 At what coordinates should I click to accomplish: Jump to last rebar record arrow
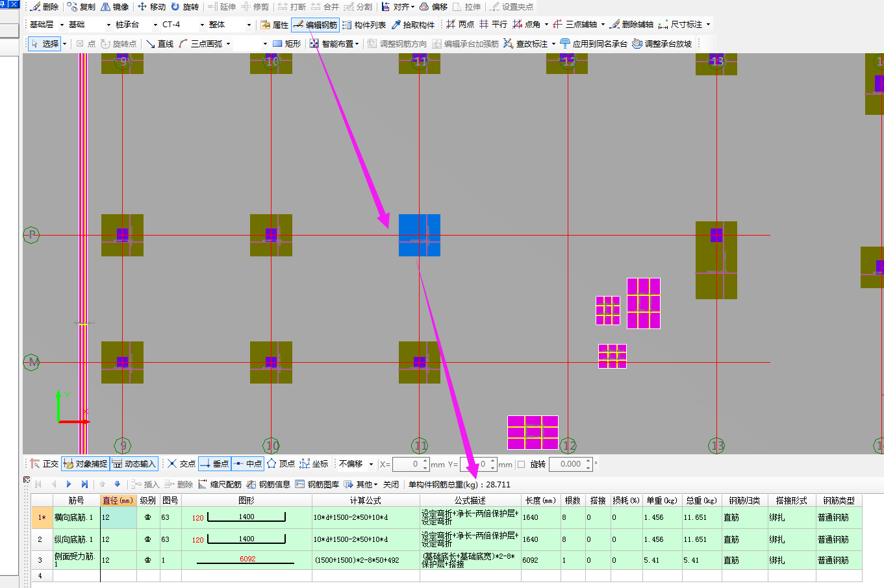point(84,484)
